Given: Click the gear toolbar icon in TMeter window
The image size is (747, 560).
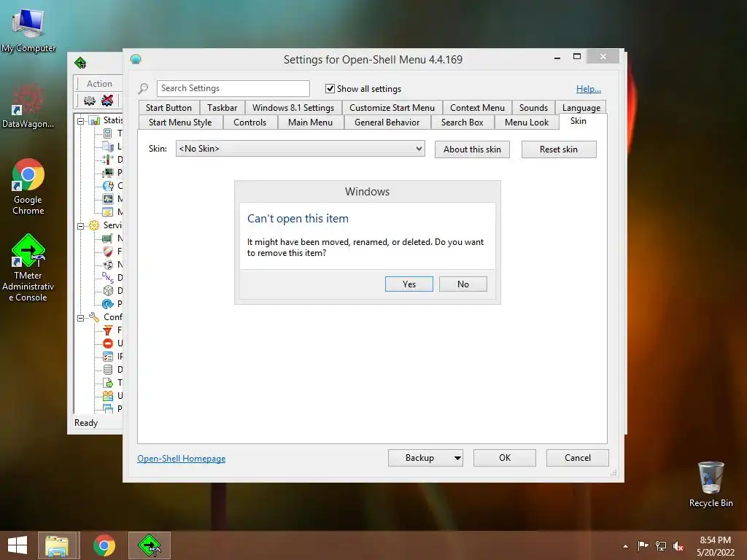Looking at the screenshot, I should 90,101.
